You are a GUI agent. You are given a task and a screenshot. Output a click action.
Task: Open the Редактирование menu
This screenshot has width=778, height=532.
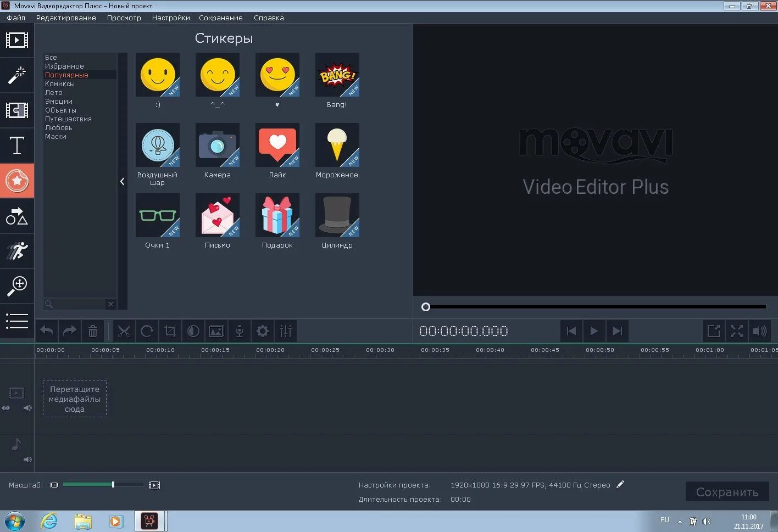(x=66, y=18)
